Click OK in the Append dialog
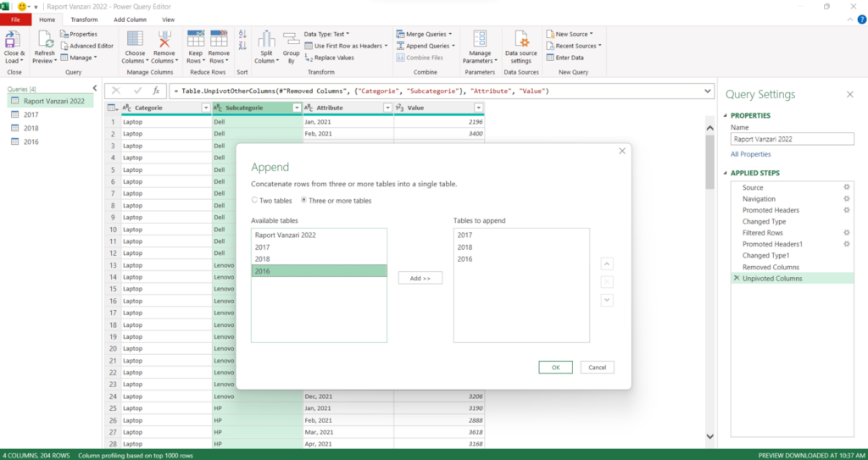This screenshot has height=460, width=868. click(555, 367)
